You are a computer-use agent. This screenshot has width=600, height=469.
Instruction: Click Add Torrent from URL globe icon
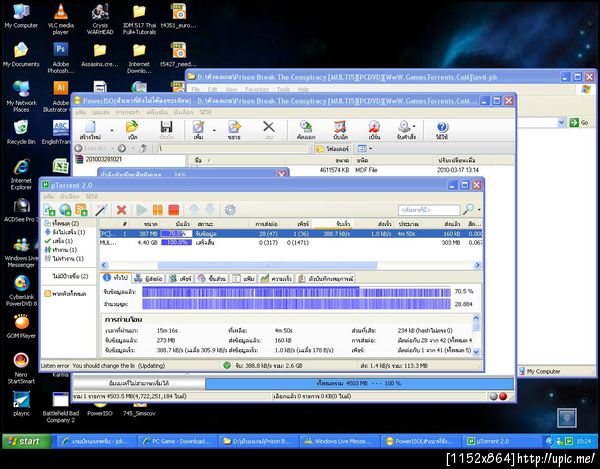pos(65,210)
